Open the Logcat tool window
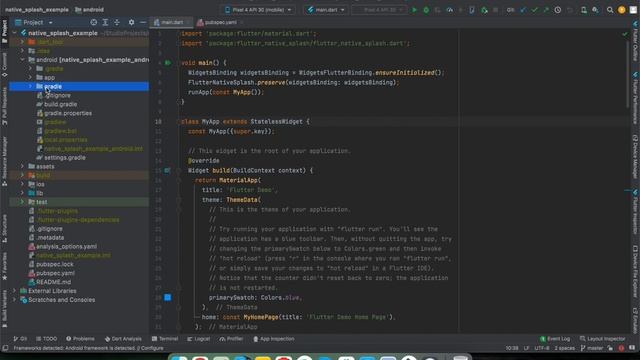640x360 pixels. [199, 339]
